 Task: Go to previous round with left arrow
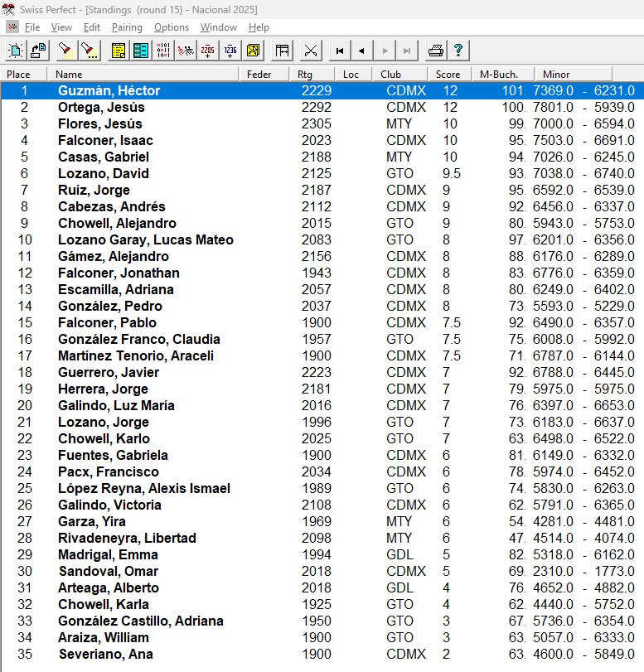click(x=362, y=51)
